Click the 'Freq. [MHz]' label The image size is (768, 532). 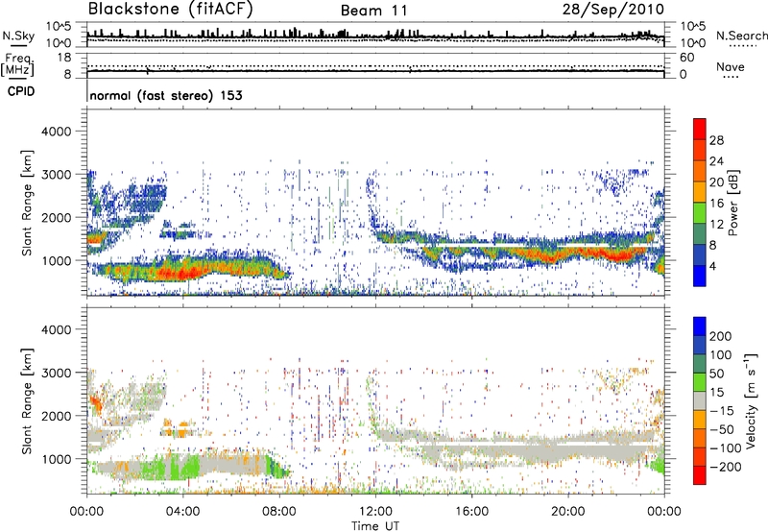(x=17, y=64)
